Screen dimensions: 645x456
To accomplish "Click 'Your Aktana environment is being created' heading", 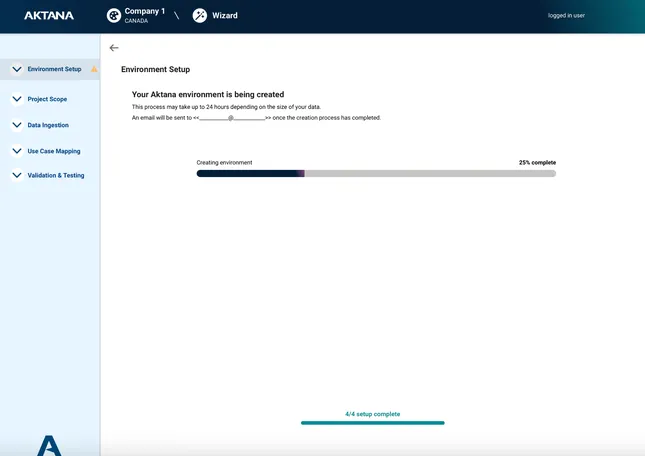I will (208, 95).
